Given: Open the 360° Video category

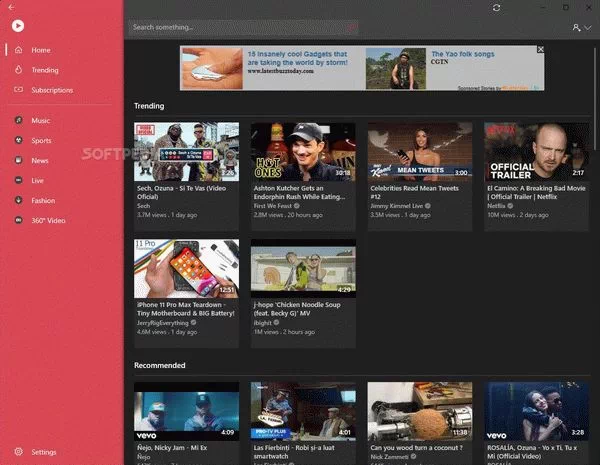Looking at the screenshot, I should (x=48, y=220).
